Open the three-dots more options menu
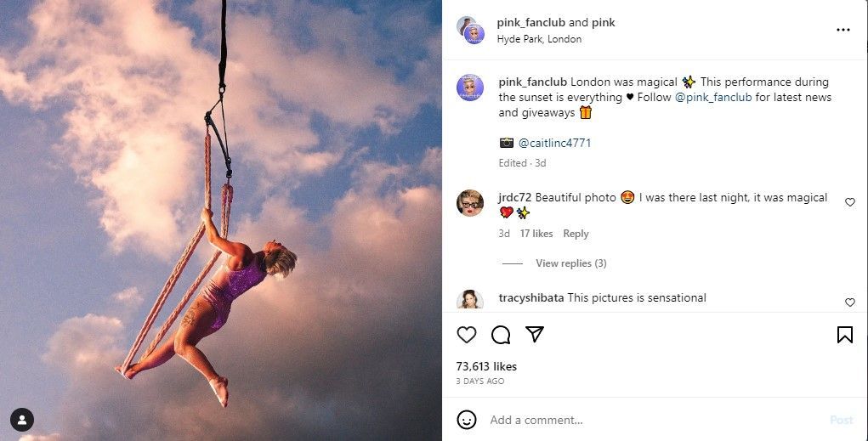The image size is (868, 441). pos(842,30)
